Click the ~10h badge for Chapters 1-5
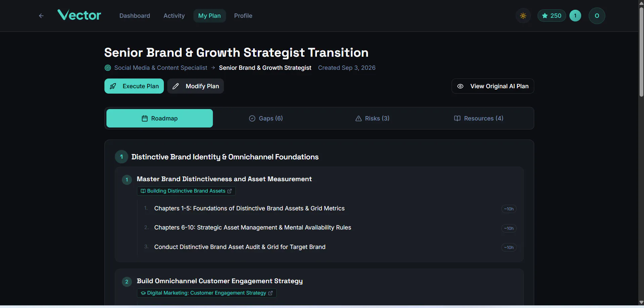 click(x=509, y=209)
